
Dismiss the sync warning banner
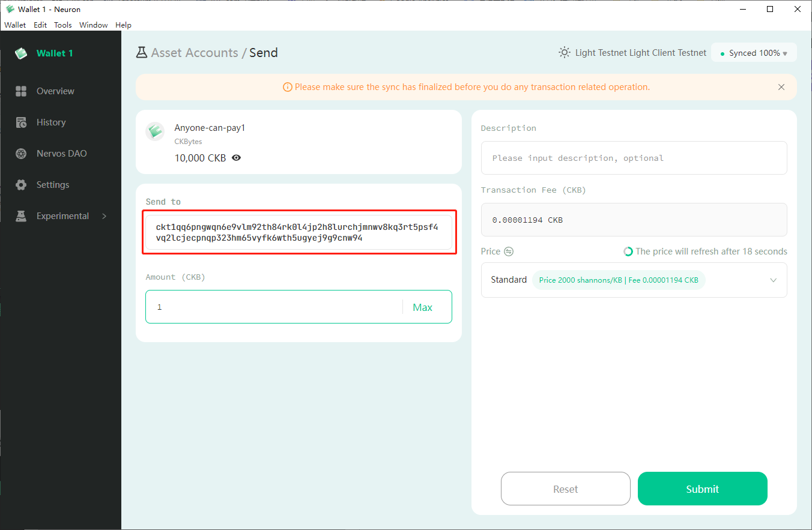click(x=781, y=87)
